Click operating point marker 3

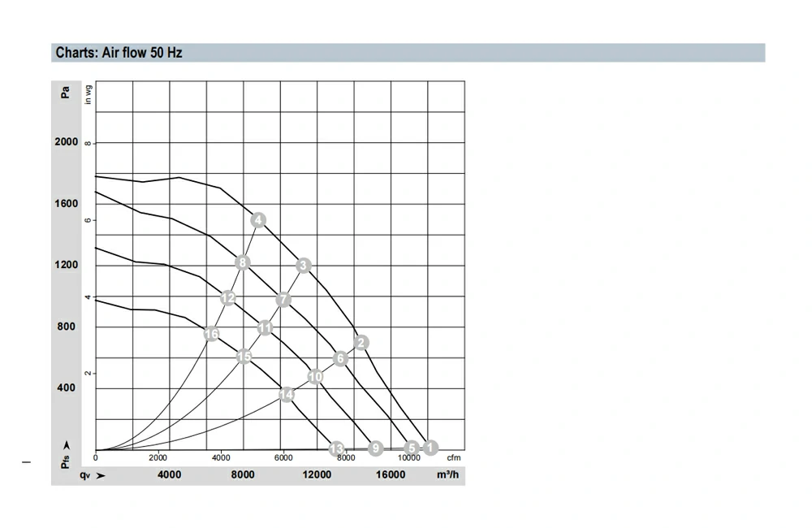point(304,266)
